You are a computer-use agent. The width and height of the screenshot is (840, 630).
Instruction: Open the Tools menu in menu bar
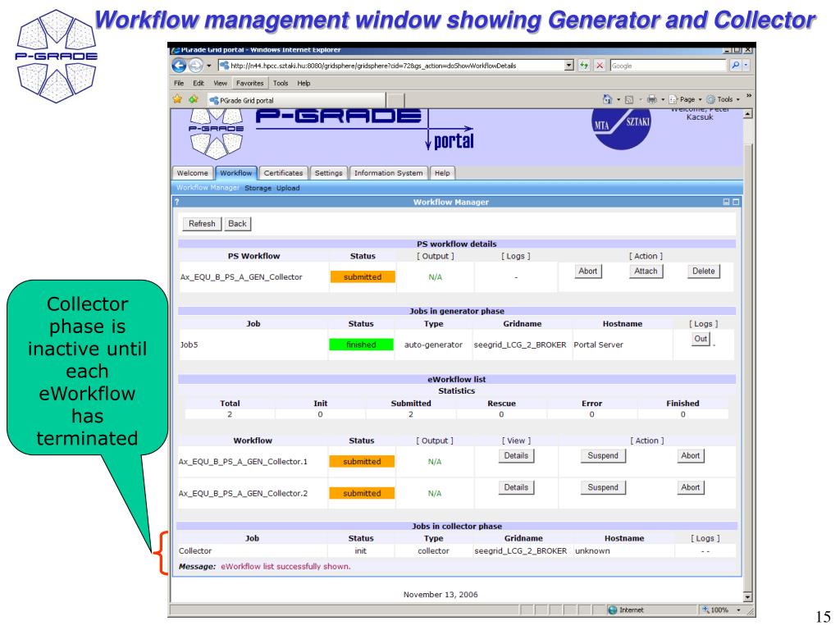pos(281,83)
